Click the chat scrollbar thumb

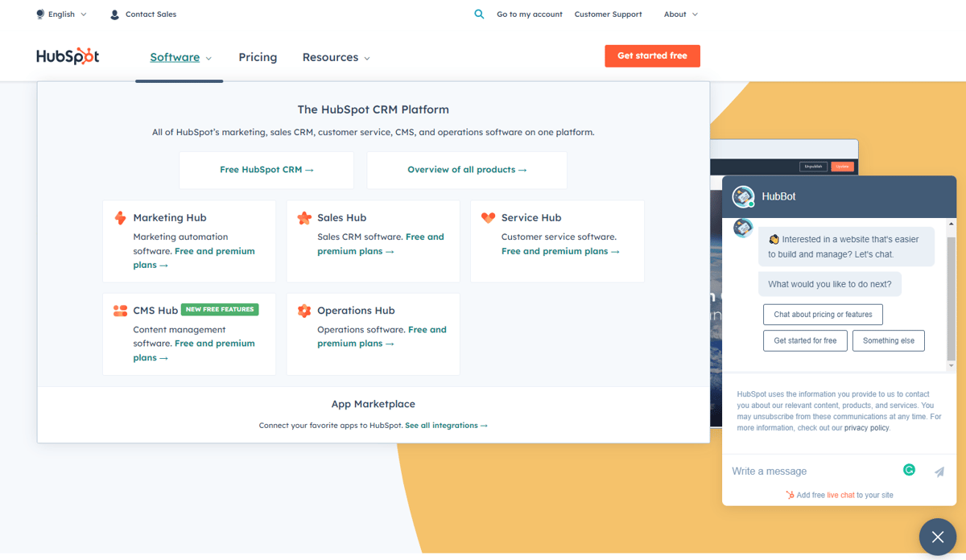[952, 298]
